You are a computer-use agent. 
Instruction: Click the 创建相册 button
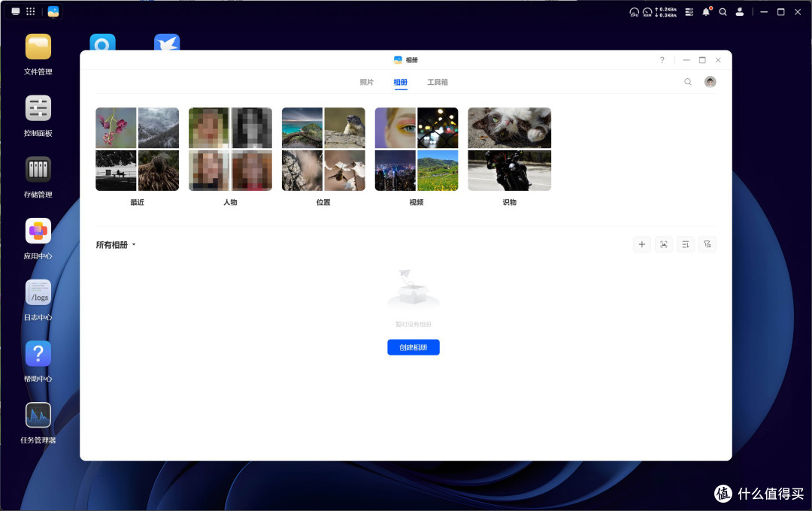(x=414, y=347)
